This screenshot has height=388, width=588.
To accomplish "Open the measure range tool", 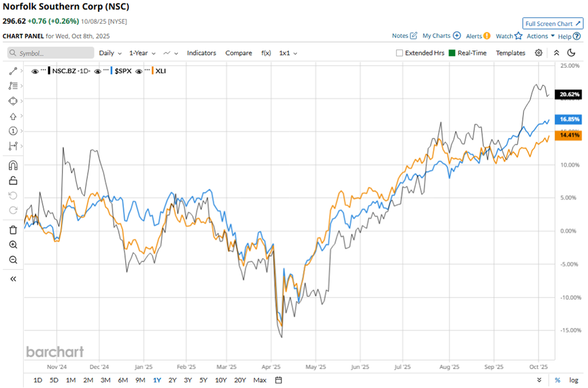I will point(13,146).
